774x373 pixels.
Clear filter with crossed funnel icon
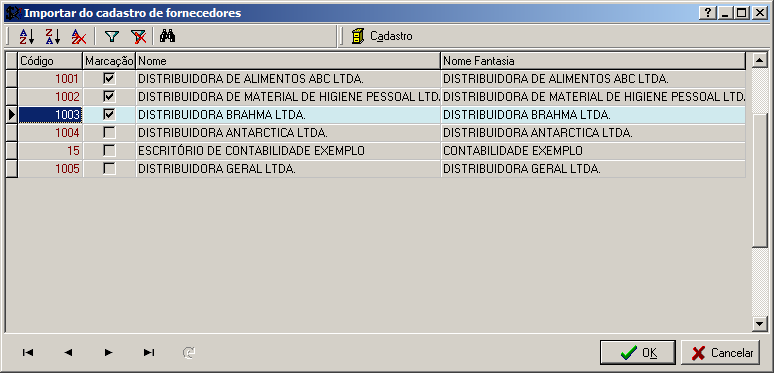pos(139,36)
